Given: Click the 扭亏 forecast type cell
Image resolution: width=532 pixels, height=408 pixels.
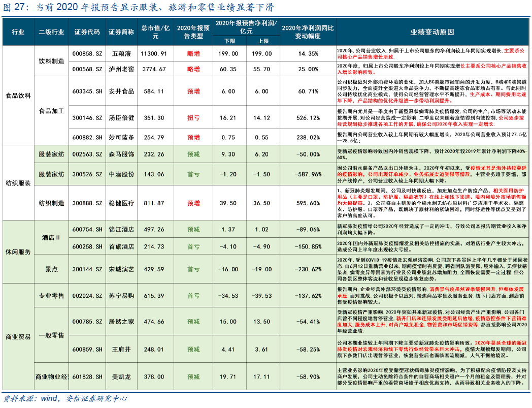Looking at the screenshot, I should [x=193, y=118].
